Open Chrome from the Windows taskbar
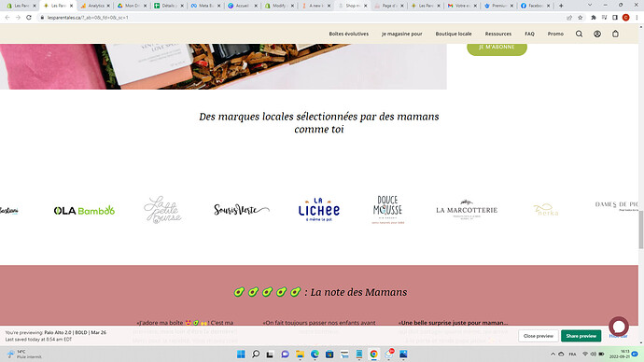Image resolution: width=644 pixels, height=362 pixels. tap(373, 355)
